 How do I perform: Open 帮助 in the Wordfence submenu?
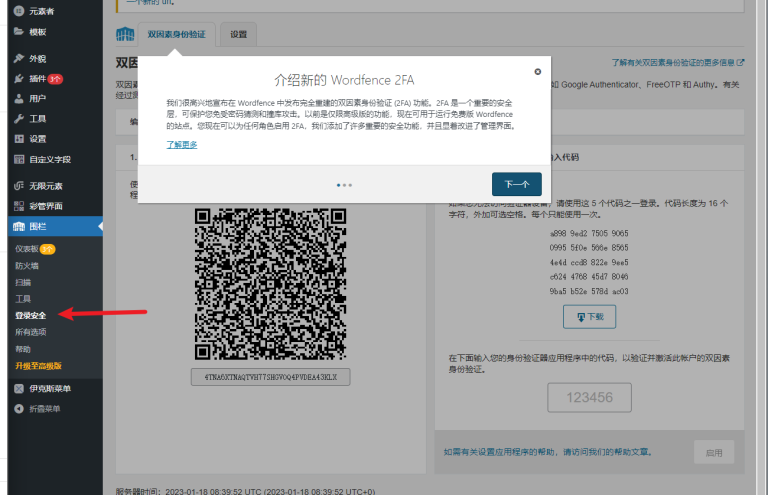pos(23,349)
